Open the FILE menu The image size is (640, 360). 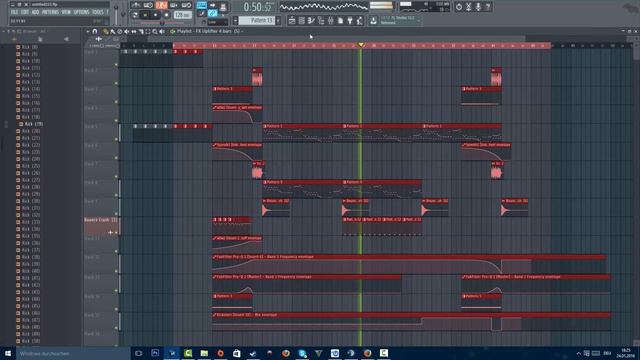click(x=14, y=12)
